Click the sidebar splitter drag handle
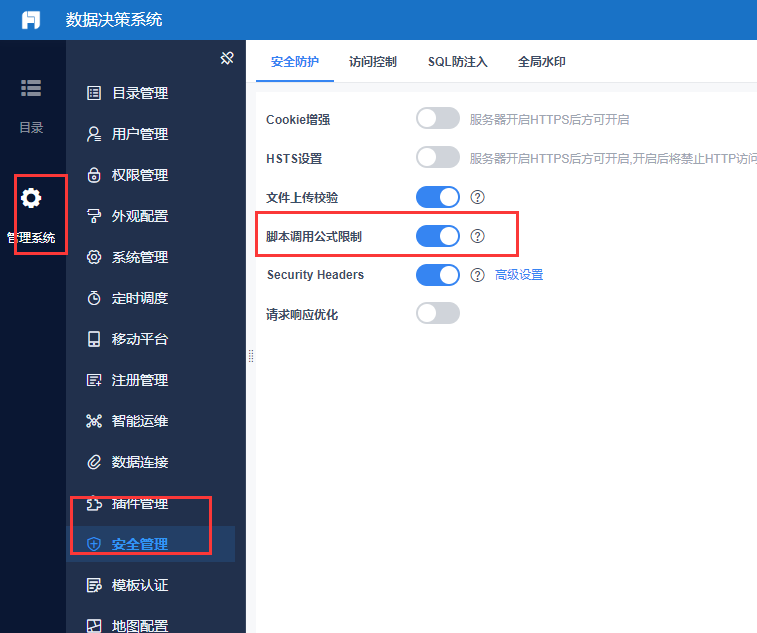 [251, 356]
